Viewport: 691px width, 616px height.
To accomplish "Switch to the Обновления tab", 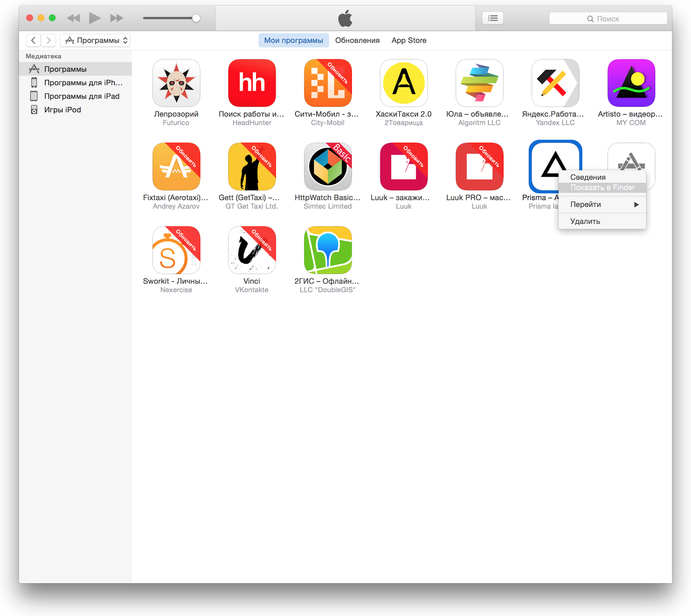I will (x=358, y=40).
